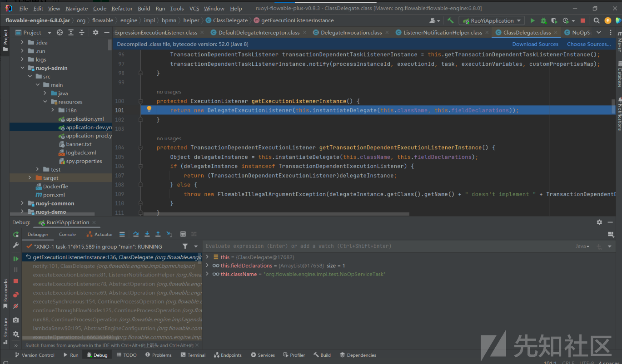Run the app with the green Run arrow
Image resolution: width=622 pixels, height=364 pixels.
(x=532, y=20)
